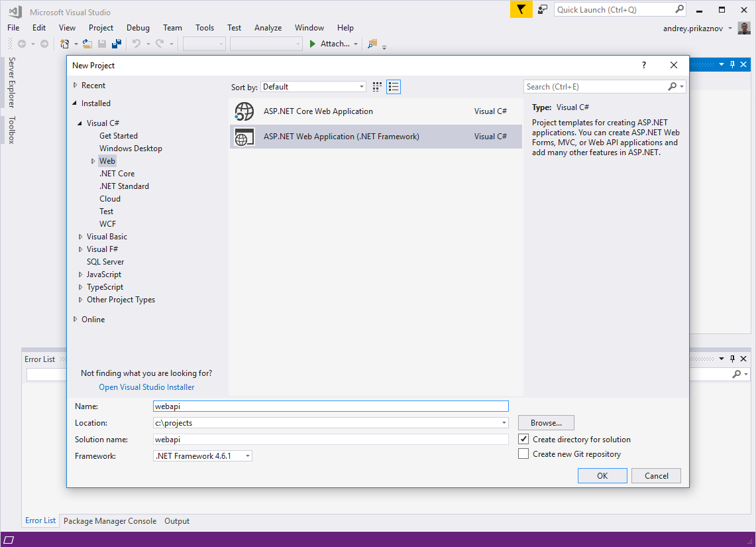Collapse the Installed node
Image resolution: width=756 pixels, height=547 pixels.
(75, 103)
